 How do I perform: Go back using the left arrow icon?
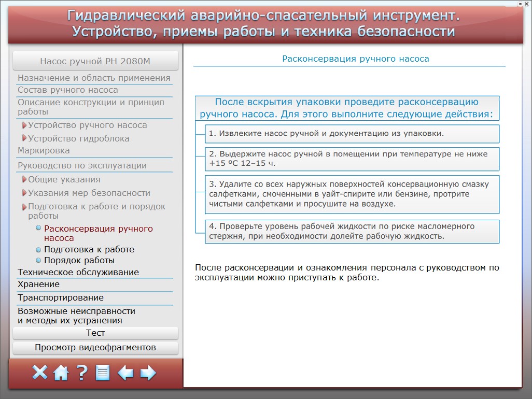click(x=125, y=373)
